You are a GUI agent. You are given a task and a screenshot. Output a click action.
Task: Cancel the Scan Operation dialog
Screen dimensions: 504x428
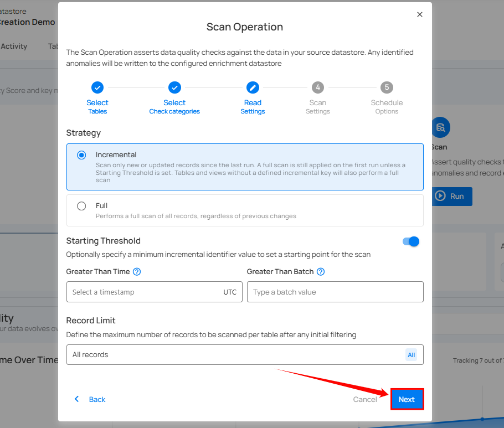365,399
